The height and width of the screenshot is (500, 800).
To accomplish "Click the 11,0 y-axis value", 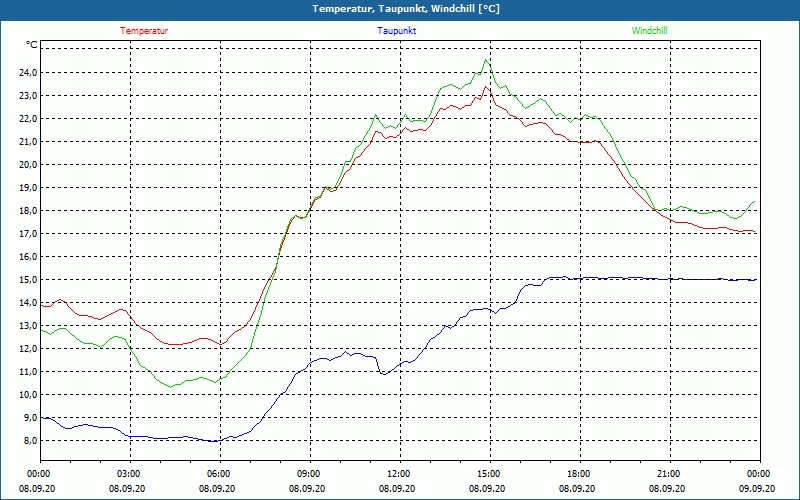I will pos(28,371).
